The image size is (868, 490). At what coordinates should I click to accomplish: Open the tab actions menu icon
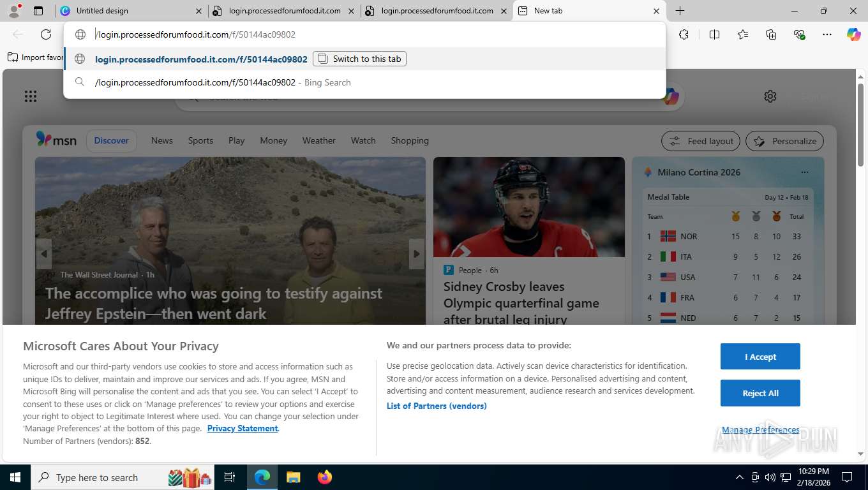point(38,11)
